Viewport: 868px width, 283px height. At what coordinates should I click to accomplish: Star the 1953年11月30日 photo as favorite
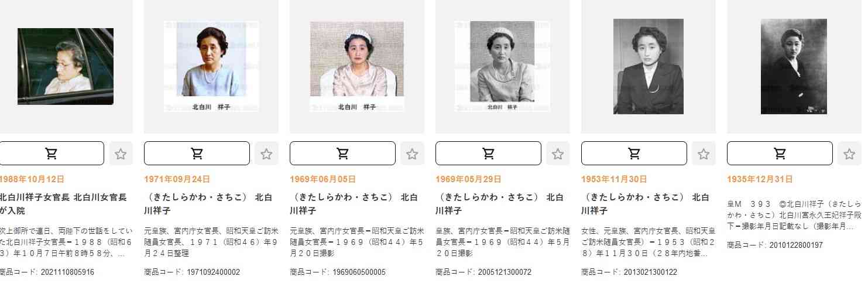pos(704,154)
